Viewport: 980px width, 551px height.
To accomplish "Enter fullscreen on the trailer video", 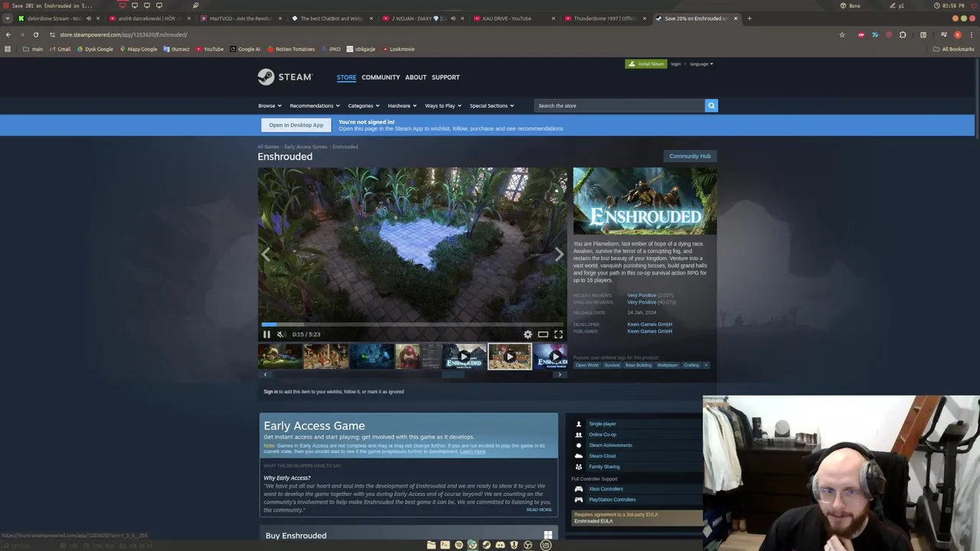I will pyautogui.click(x=558, y=334).
